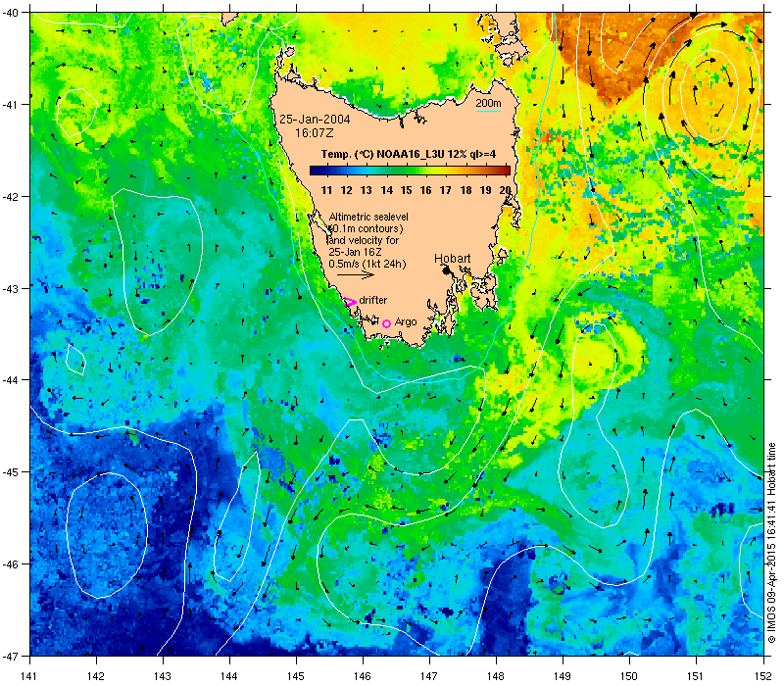Click the IMOS copyright timestamp text
784x686 pixels.
(772, 544)
